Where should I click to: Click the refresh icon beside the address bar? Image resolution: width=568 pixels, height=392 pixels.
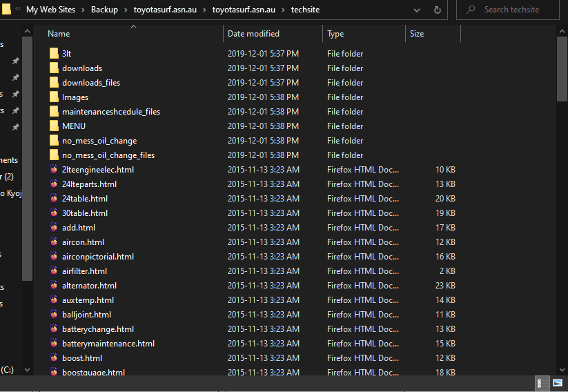(x=438, y=10)
